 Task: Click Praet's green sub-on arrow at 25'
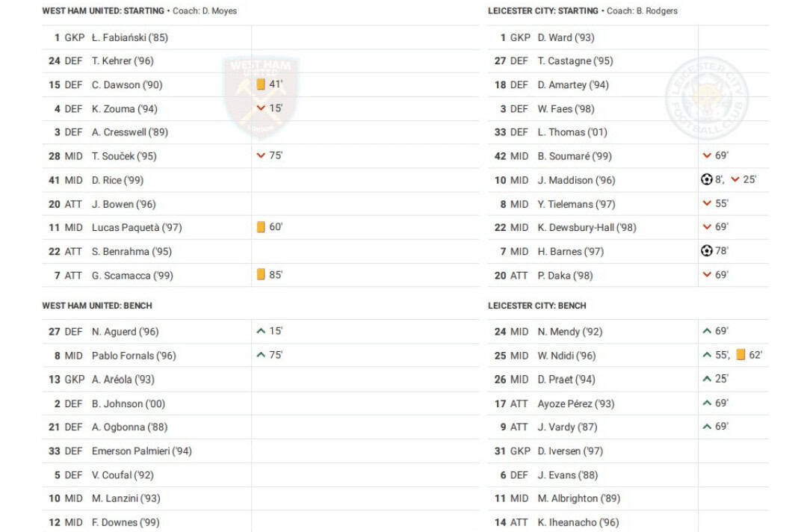coord(707,379)
